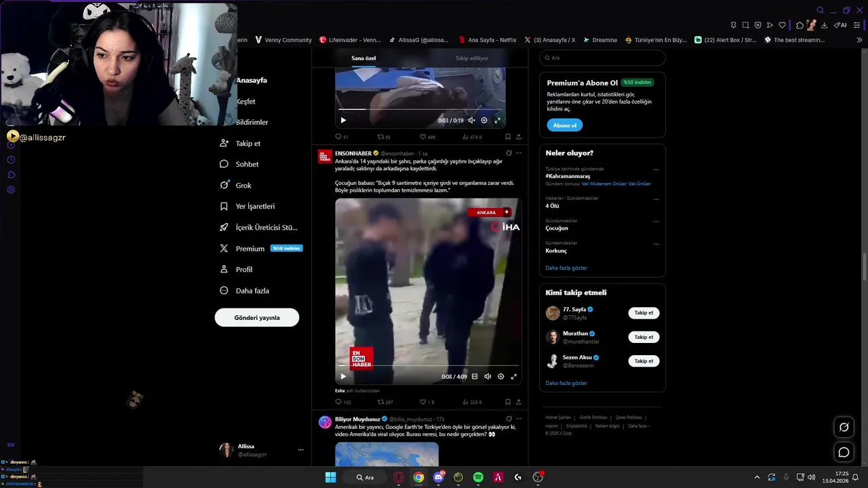Click Gönderi yayınla button
868x488 pixels.
pyautogui.click(x=257, y=317)
